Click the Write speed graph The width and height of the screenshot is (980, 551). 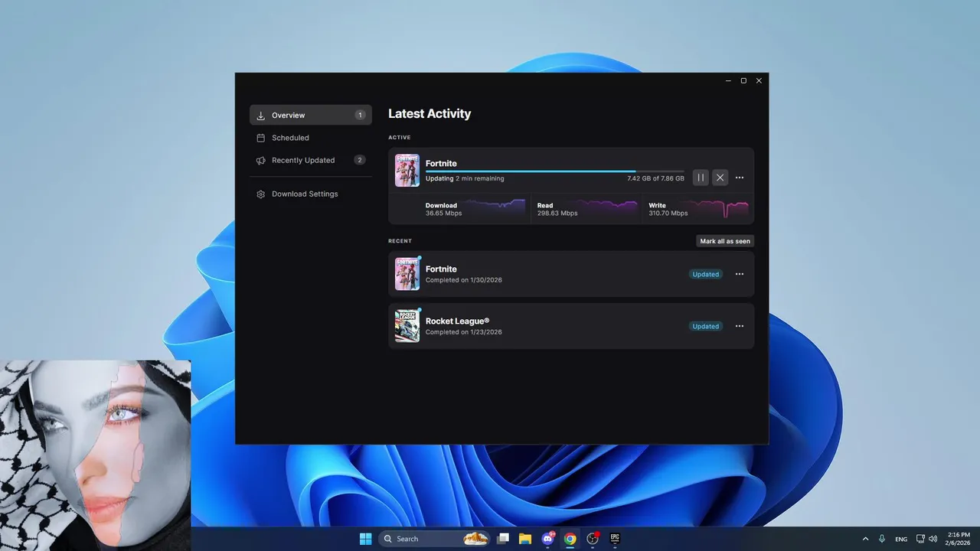(x=718, y=207)
